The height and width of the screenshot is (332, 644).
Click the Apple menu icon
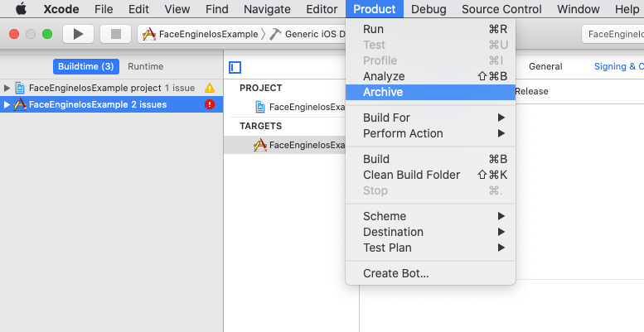21,9
